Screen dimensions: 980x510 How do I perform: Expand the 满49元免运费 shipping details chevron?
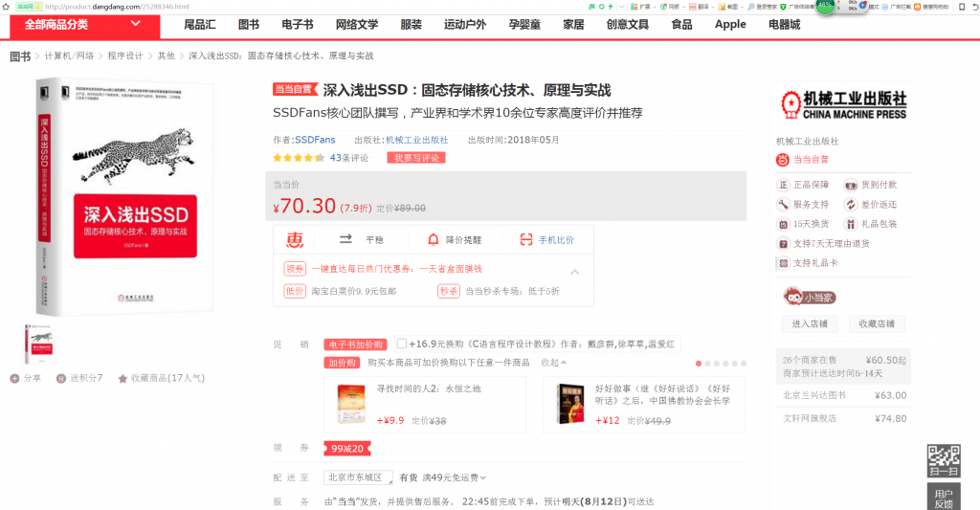pos(482,477)
